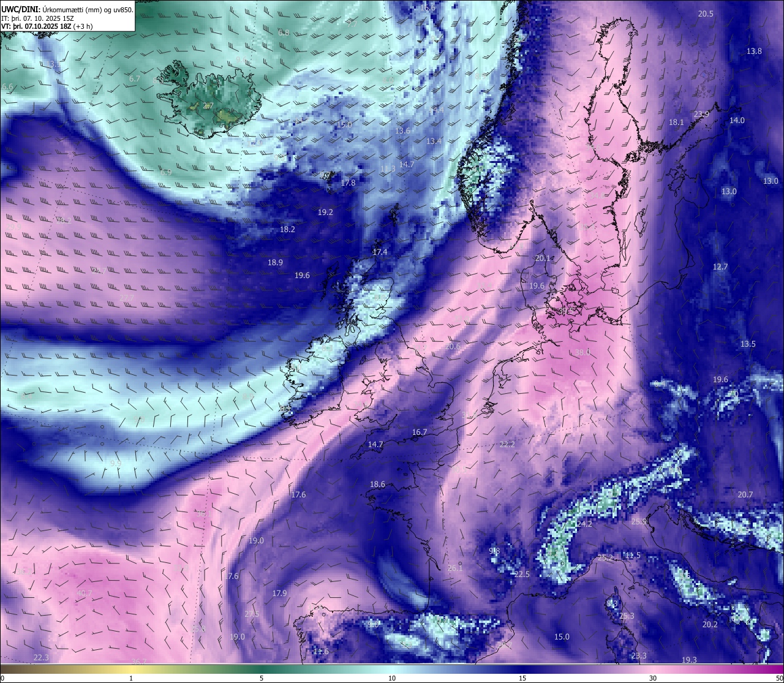The image size is (784, 683).
Task: Click the 12.7 value over the Baltic states
Action: 720,266
